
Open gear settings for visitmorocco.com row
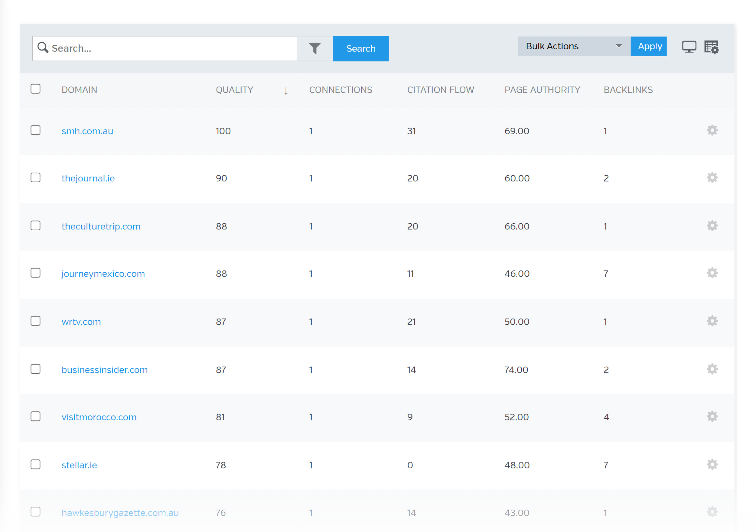pyautogui.click(x=712, y=417)
